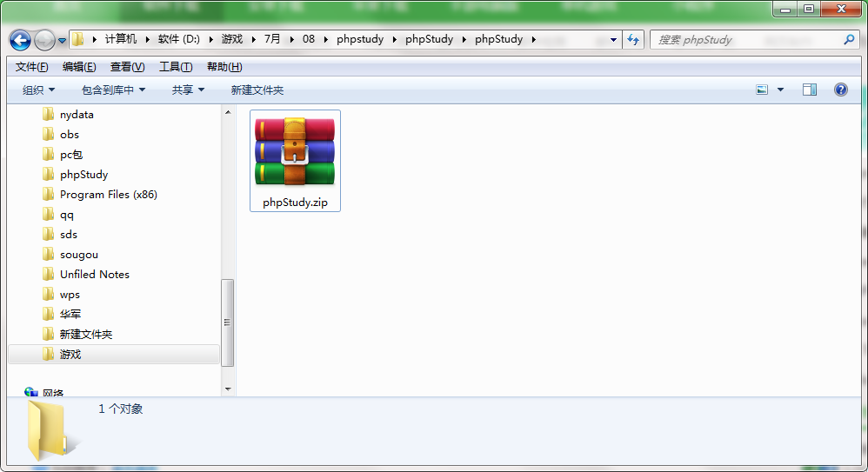
Task: Select lowercase phpstudy breadcrumb segment
Action: click(360, 39)
